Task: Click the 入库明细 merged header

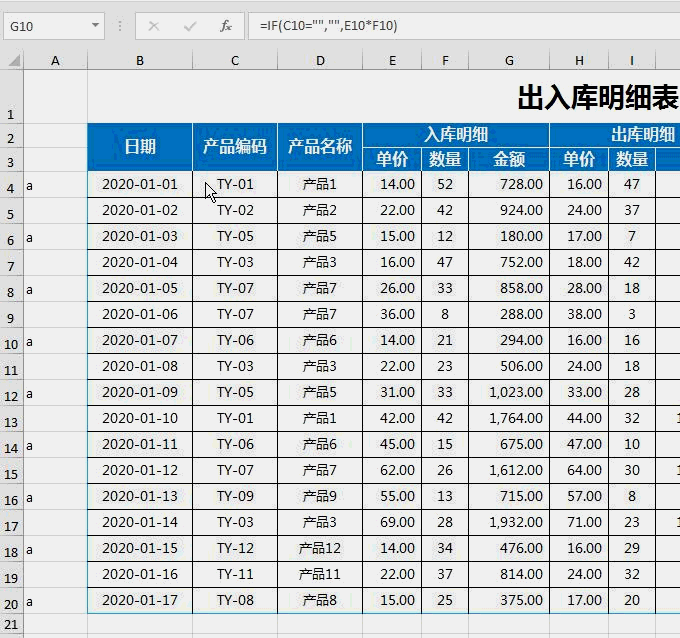Action: [x=456, y=135]
